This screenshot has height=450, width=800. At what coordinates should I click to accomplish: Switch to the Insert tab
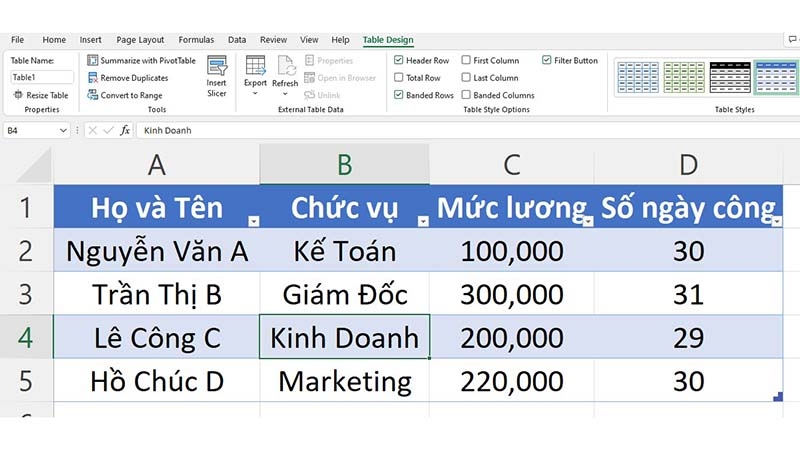pos(90,40)
